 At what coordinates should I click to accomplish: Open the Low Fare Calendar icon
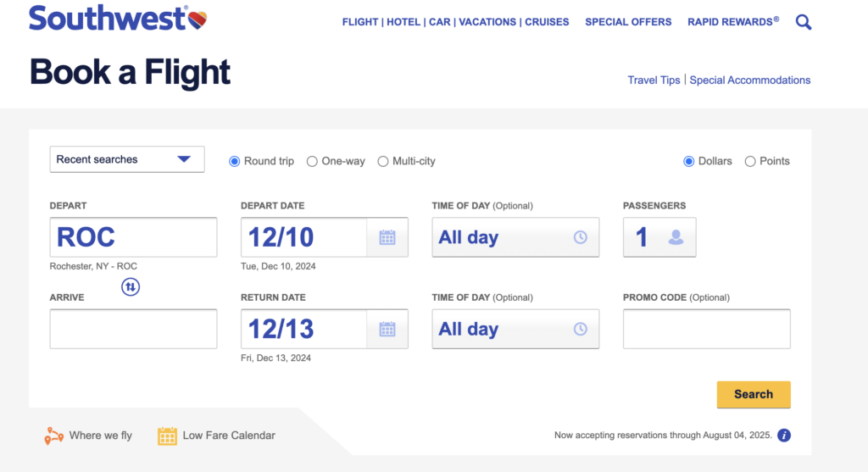coord(167,436)
